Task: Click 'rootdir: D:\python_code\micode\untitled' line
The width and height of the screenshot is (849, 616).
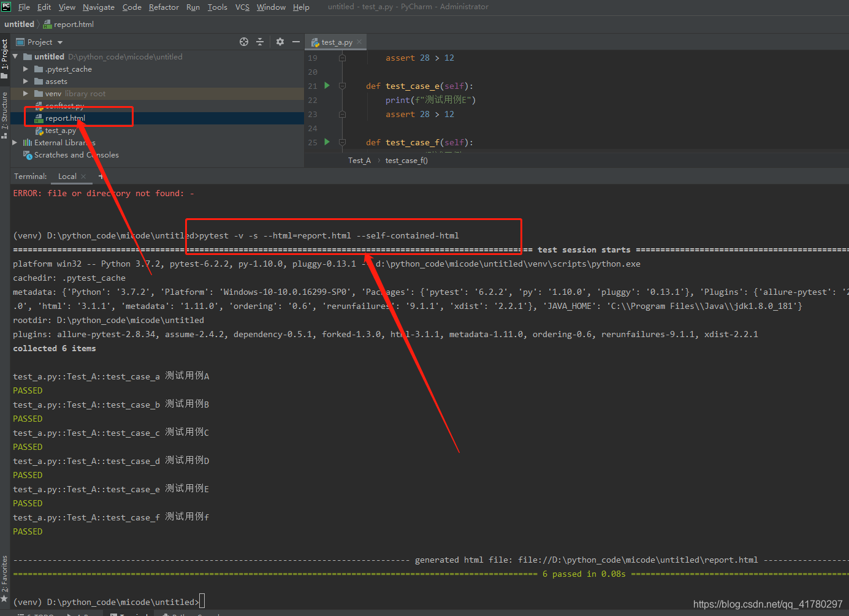Action: point(109,320)
